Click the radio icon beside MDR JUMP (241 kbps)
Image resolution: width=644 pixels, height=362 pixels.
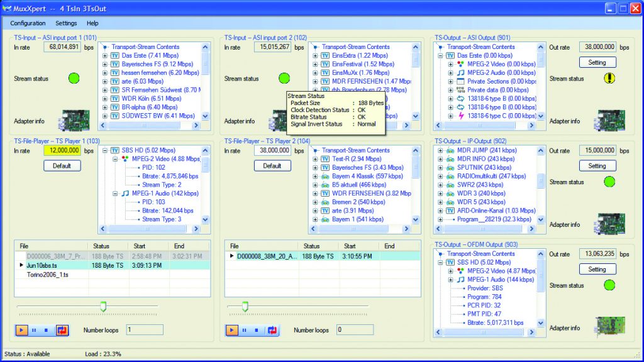pos(450,150)
